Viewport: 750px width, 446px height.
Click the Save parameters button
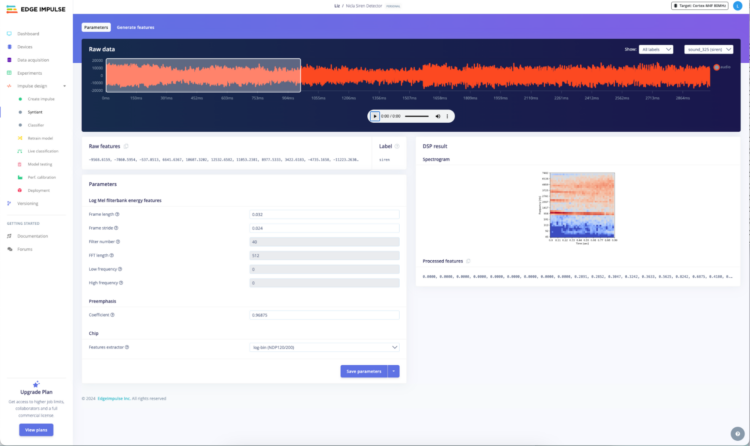pos(363,371)
